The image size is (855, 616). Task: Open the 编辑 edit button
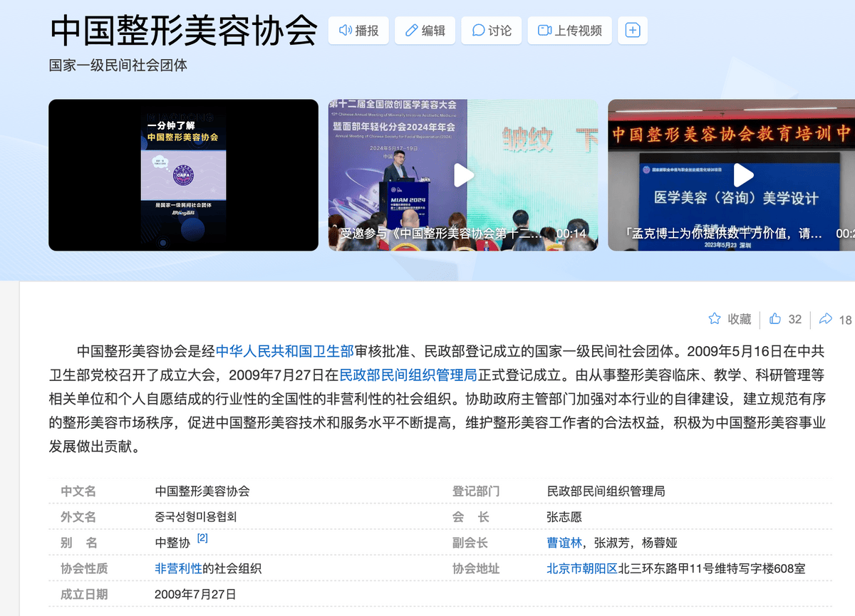click(x=425, y=30)
